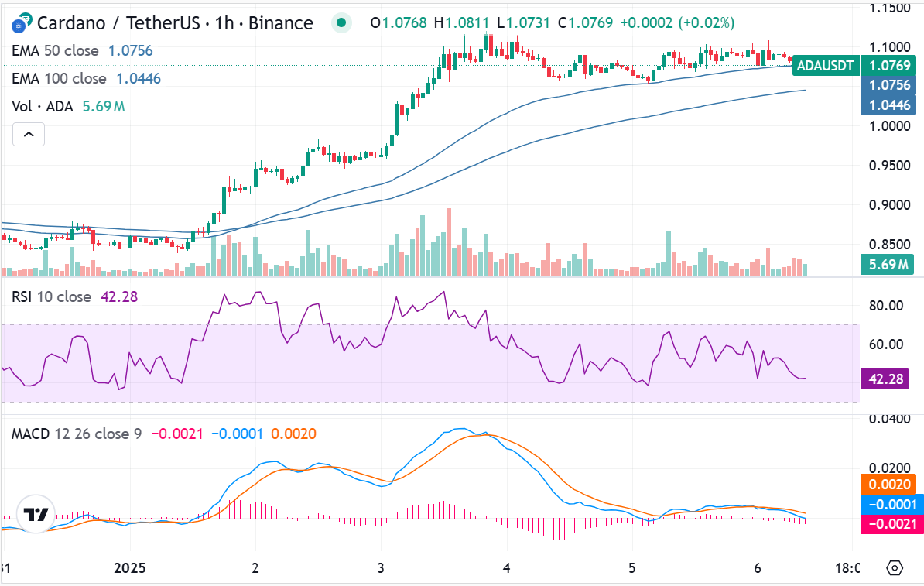Screen dimensions: 924x586
Task: Select the RSI 10 close legend
Action: (x=51, y=296)
